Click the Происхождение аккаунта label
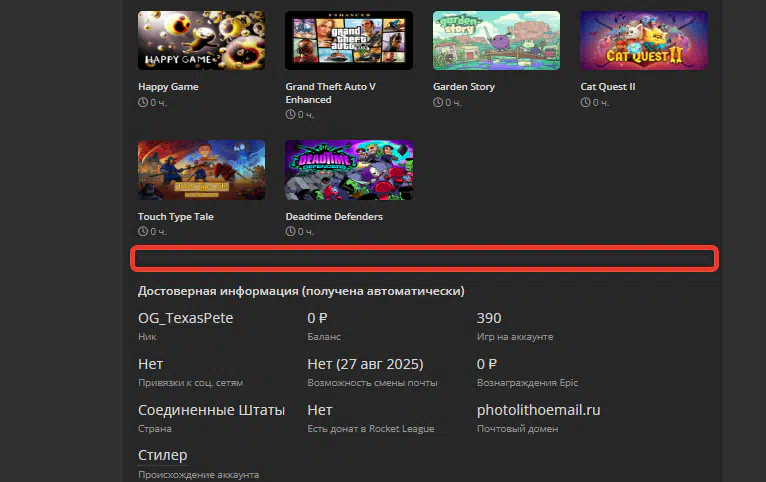The width and height of the screenshot is (766, 482). (x=198, y=475)
